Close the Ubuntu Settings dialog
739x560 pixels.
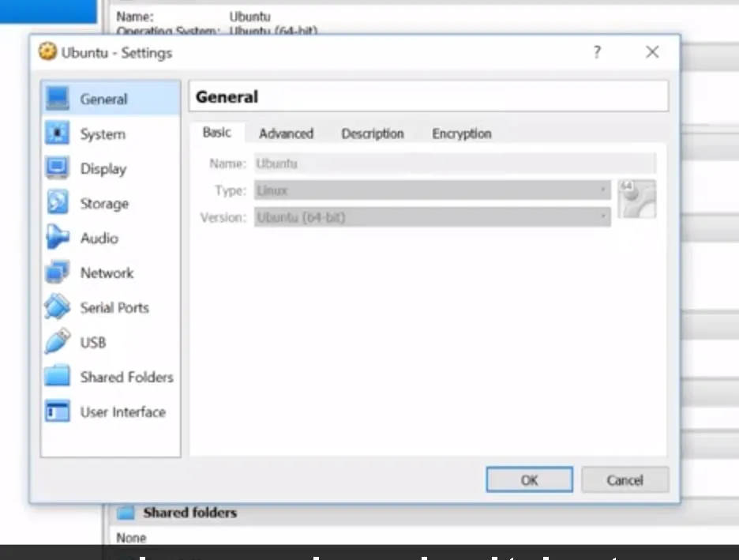click(x=652, y=52)
